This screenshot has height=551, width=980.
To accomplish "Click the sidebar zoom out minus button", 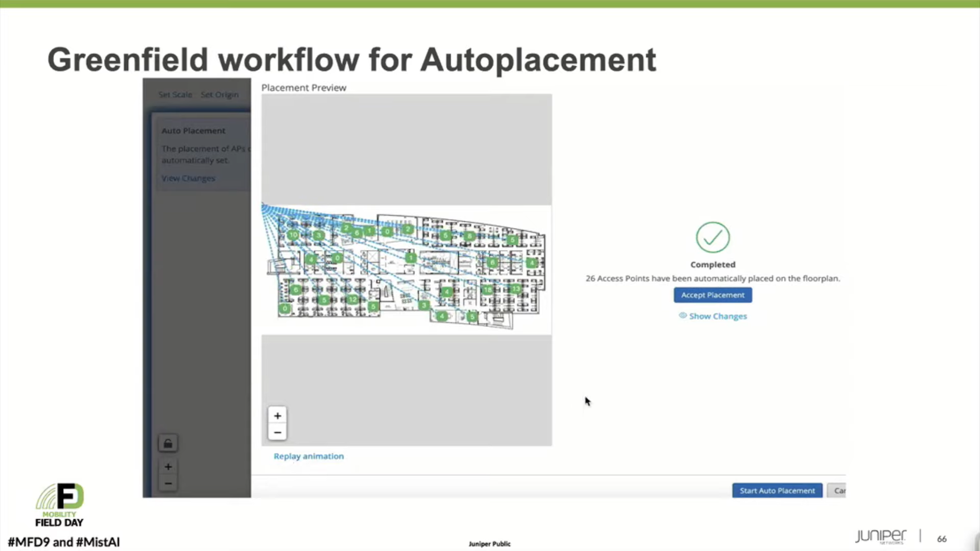I will pyautogui.click(x=168, y=483).
